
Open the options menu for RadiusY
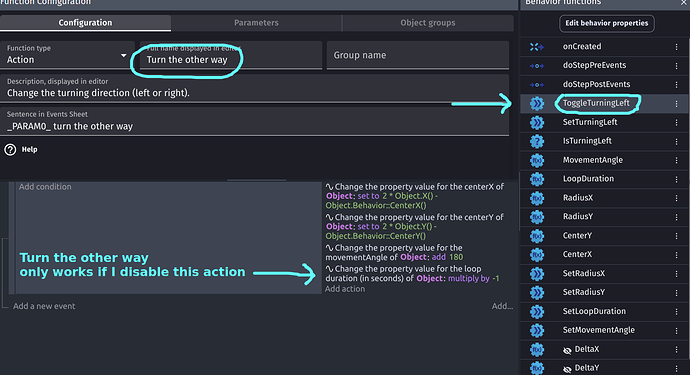click(676, 217)
